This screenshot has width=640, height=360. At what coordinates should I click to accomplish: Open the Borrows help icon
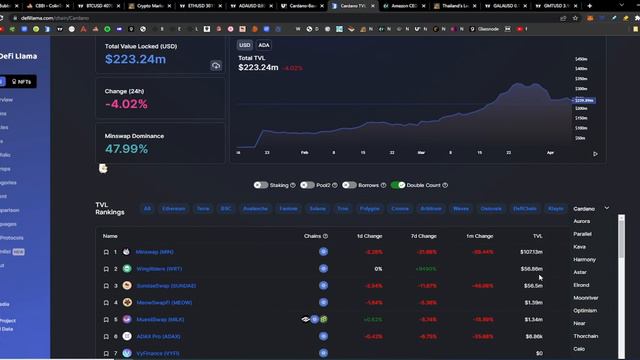pos(383,185)
